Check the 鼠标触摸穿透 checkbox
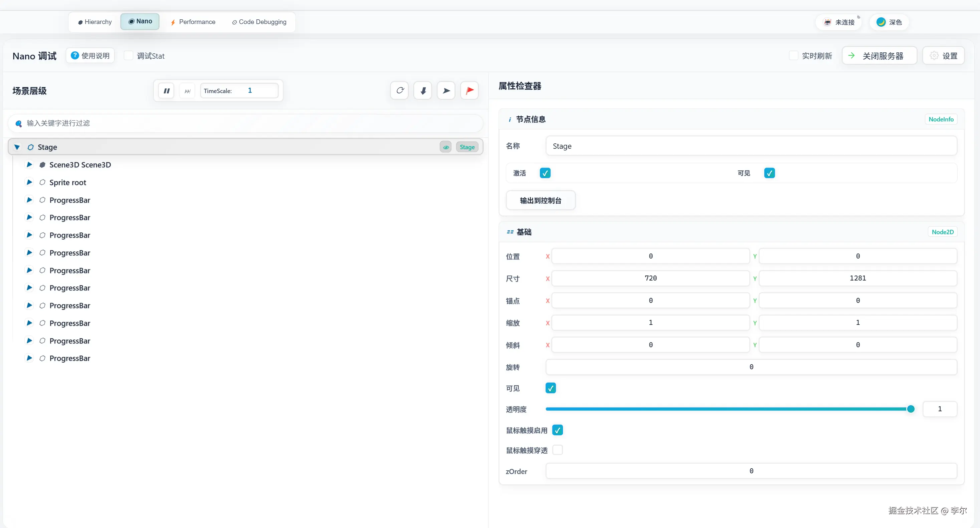The height and width of the screenshot is (528, 980). (557, 450)
